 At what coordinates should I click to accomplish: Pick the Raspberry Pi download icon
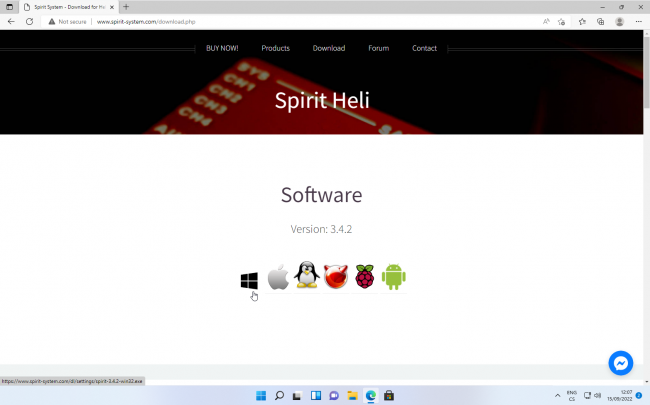(364, 277)
